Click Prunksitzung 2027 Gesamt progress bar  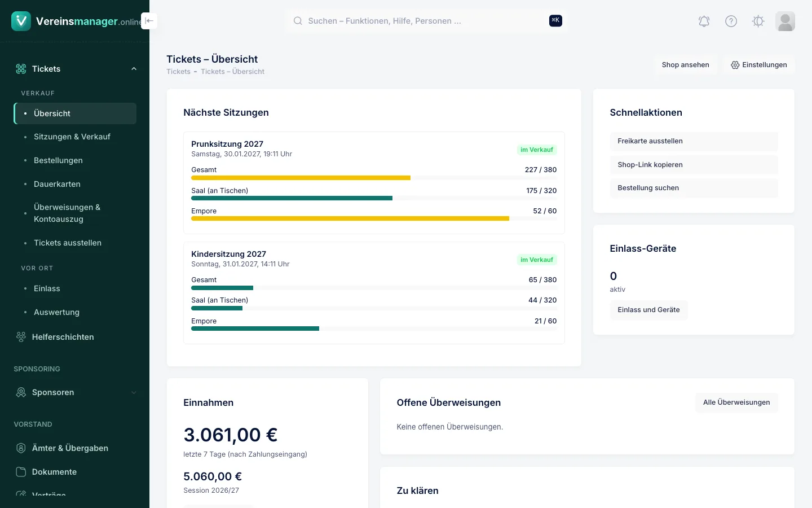pyautogui.click(x=374, y=178)
